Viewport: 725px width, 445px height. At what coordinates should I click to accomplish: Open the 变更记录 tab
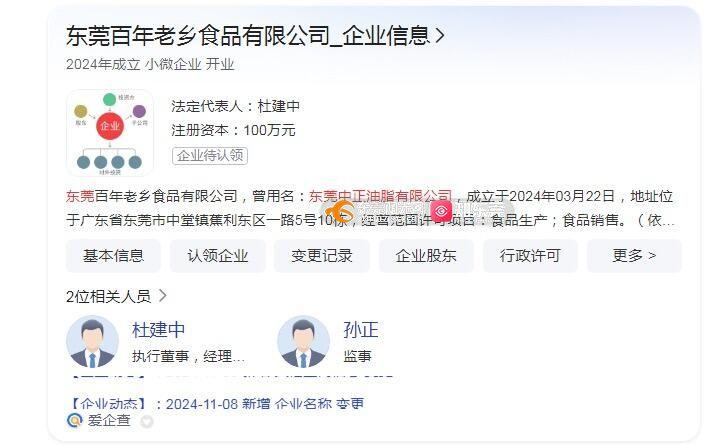[x=322, y=255]
